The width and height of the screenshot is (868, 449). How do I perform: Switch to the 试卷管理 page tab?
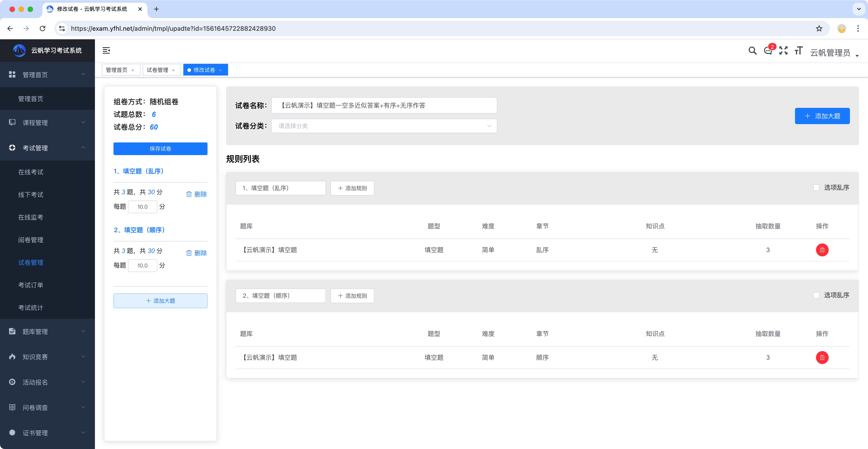click(157, 70)
